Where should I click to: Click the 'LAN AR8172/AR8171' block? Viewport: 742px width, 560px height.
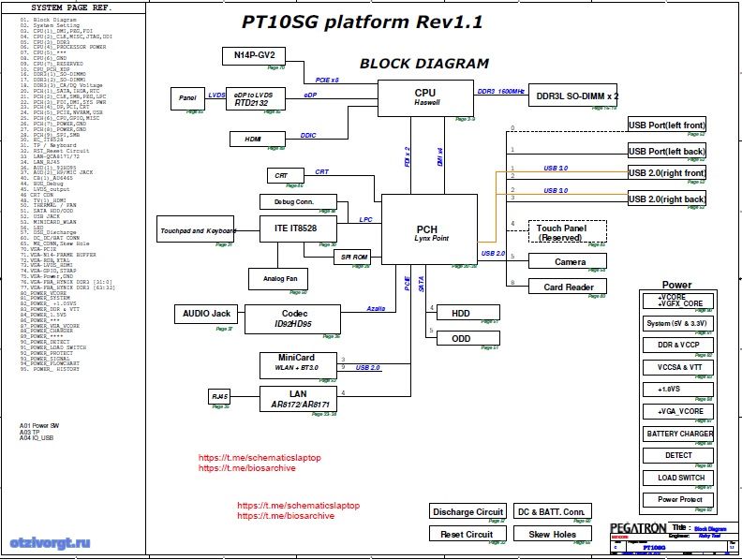click(298, 399)
